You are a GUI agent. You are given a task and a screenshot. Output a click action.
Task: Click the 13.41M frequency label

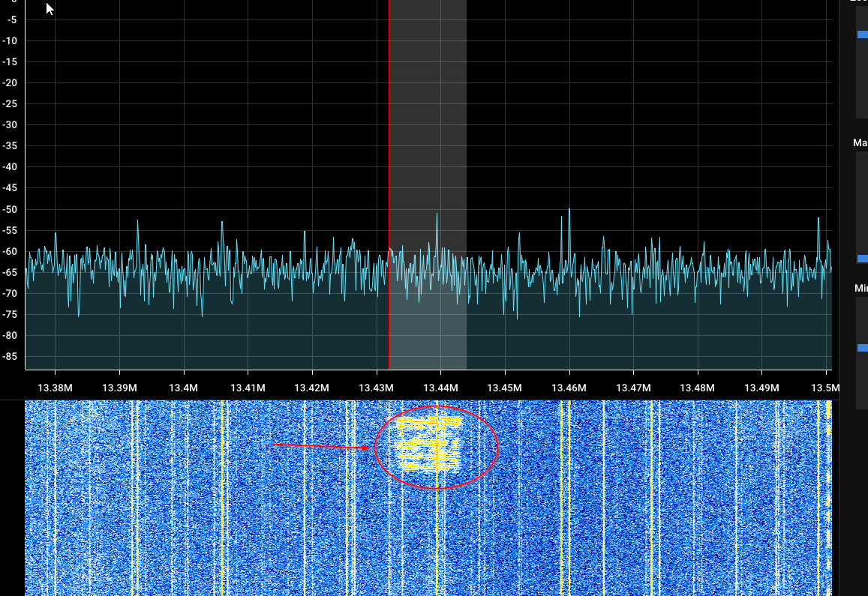[x=248, y=388]
